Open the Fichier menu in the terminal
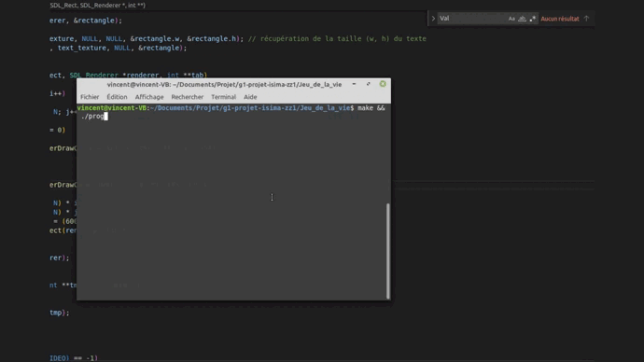Screen dimensions: 644x362 click(x=90, y=97)
